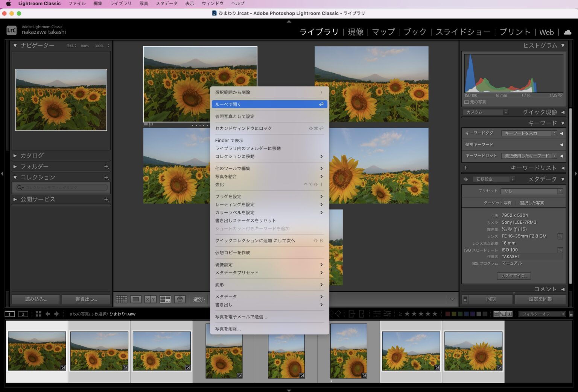This screenshot has width=578, height=392.
Task: Toggle the auto sync switch beside 同期
Action: [x=465, y=299]
